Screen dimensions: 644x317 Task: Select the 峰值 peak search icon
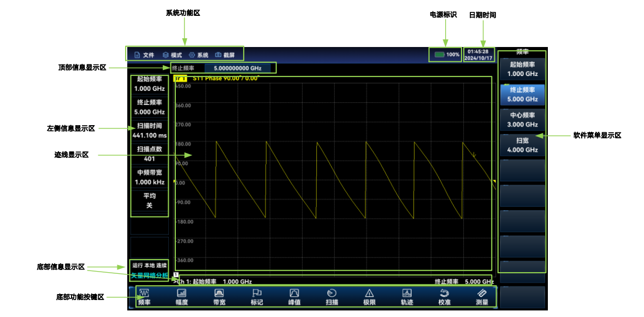pyautogui.click(x=294, y=297)
